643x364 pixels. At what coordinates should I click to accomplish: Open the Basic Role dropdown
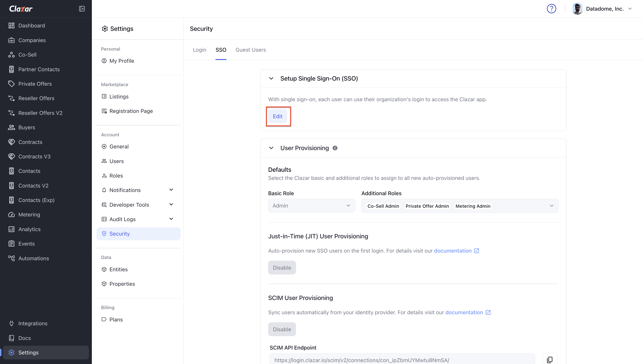click(312, 206)
